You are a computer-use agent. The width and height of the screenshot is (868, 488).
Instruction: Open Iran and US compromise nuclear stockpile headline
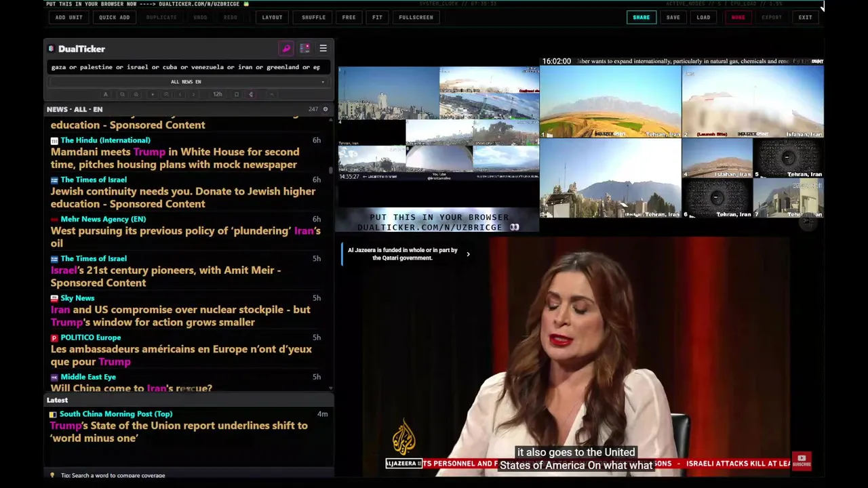[180, 316]
